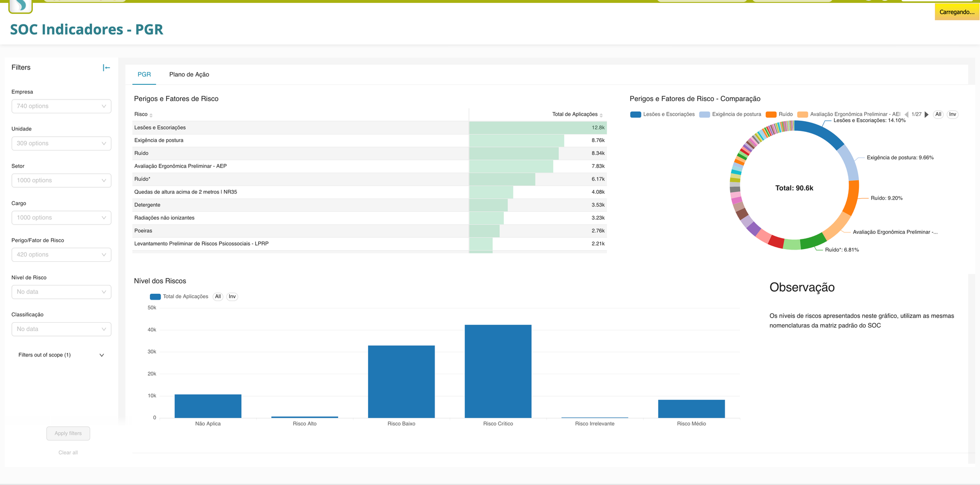Screen dimensions: 980x485
Task: Click the SOC logo icon
Action: click(x=21, y=6)
